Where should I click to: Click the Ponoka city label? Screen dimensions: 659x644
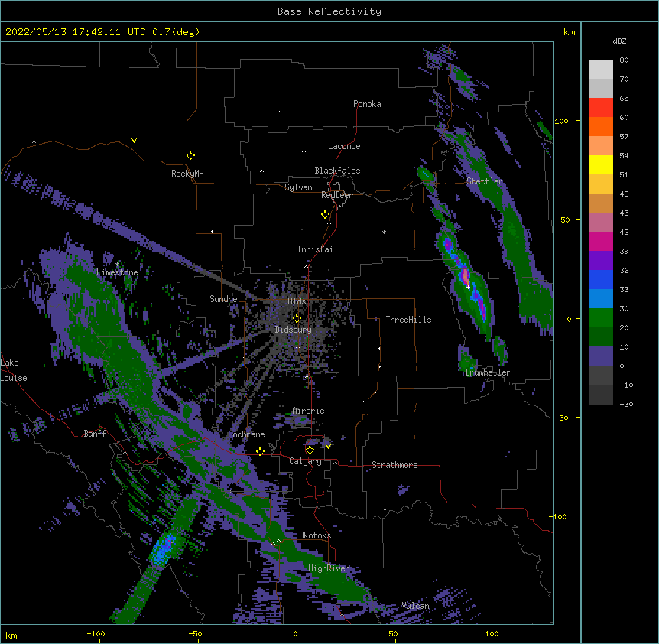(x=367, y=104)
